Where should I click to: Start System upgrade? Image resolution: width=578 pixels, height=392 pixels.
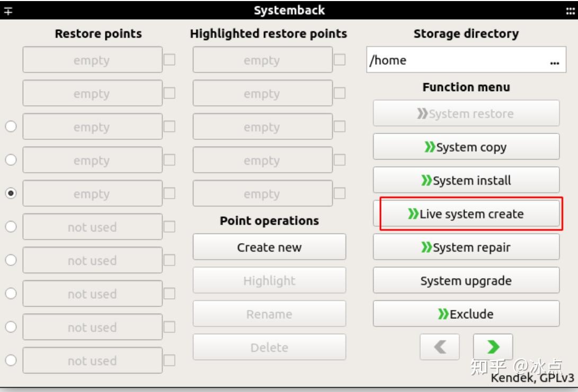pyautogui.click(x=466, y=280)
